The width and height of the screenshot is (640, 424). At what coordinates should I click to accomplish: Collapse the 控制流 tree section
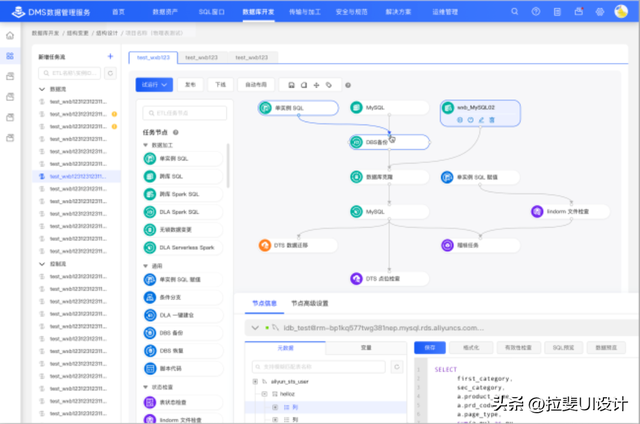coord(42,264)
